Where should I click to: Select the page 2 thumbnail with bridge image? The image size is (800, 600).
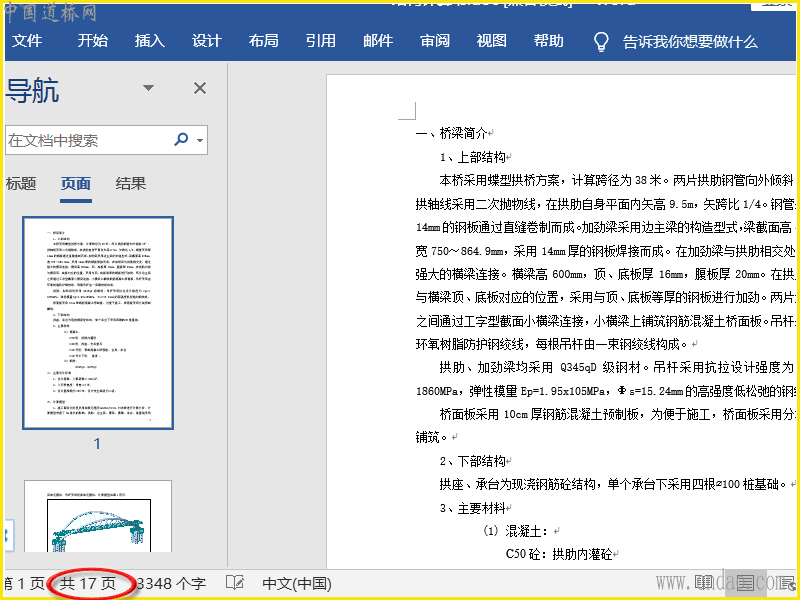[98, 516]
